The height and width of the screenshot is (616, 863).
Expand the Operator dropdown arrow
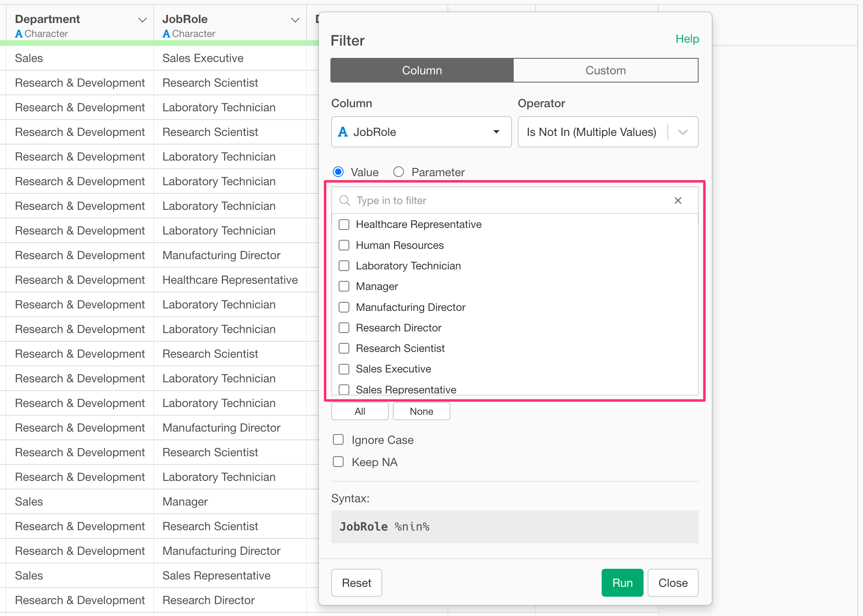coord(683,132)
